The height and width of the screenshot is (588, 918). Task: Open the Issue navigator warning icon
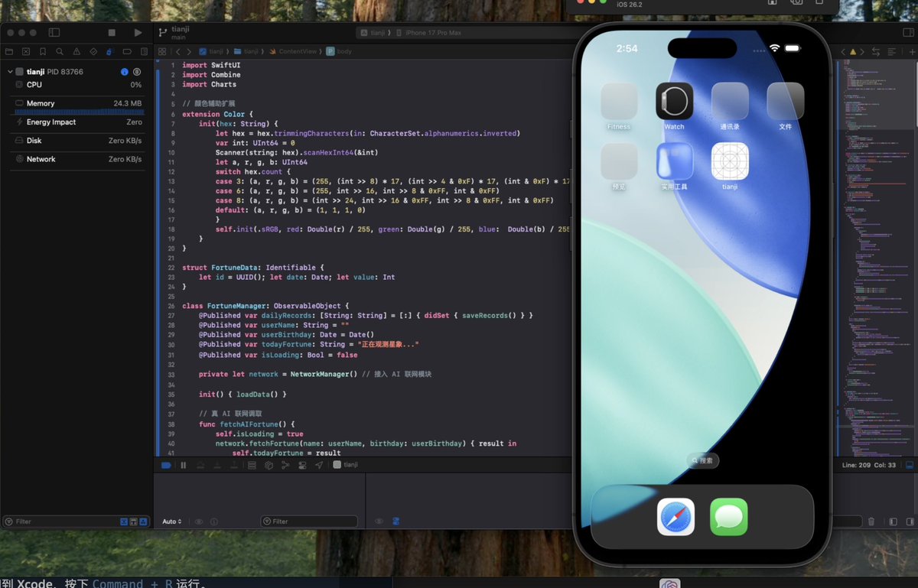coord(76,52)
